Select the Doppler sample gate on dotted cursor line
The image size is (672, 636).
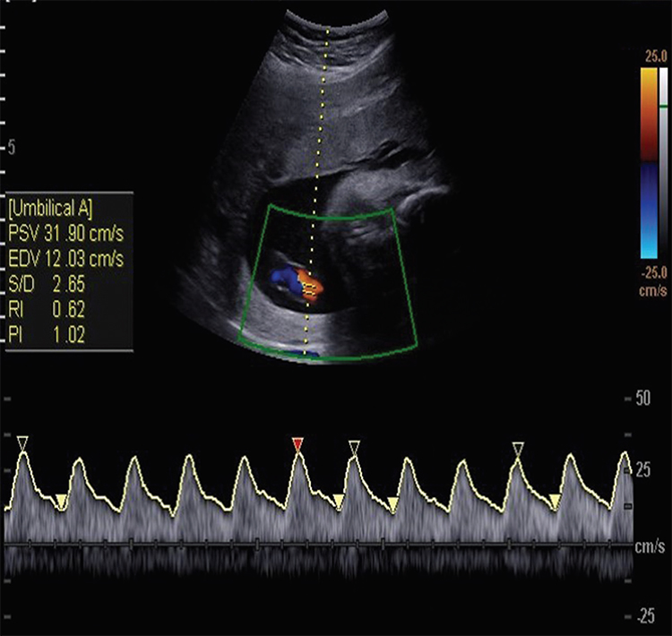311,288
